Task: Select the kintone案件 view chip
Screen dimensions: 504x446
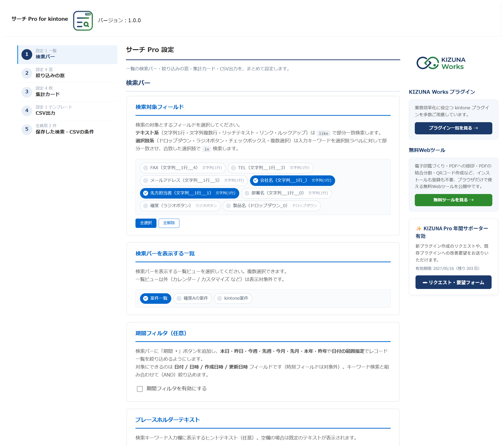Action: [x=233, y=299]
